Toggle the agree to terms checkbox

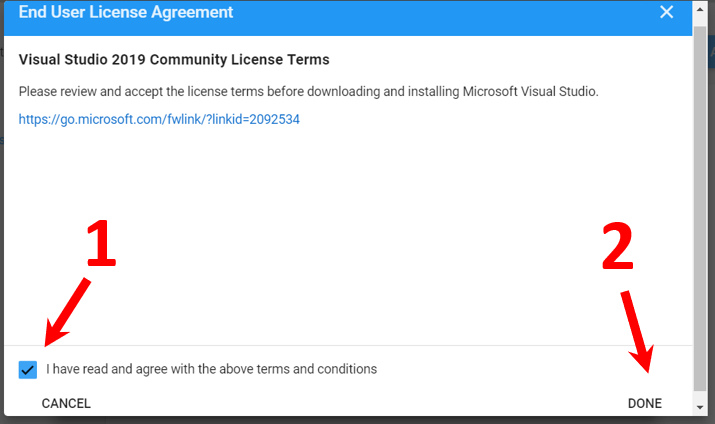28,369
